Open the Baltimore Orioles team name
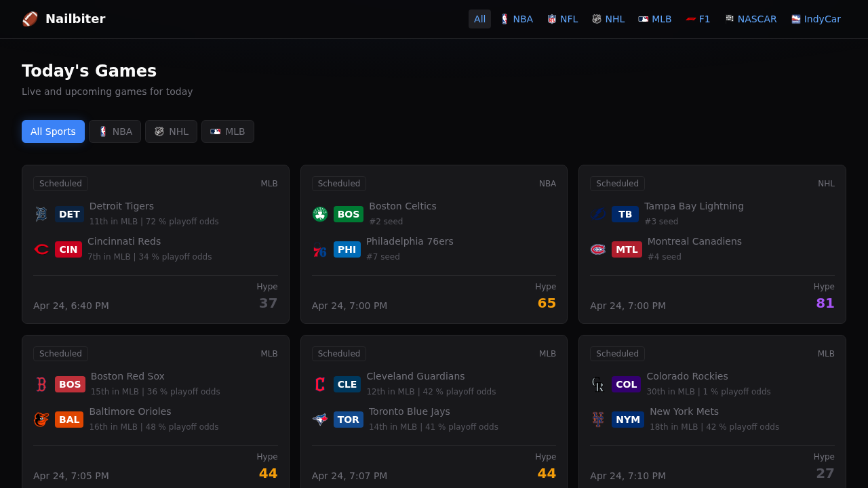The height and width of the screenshot is (488, 868). click(130, 411)
